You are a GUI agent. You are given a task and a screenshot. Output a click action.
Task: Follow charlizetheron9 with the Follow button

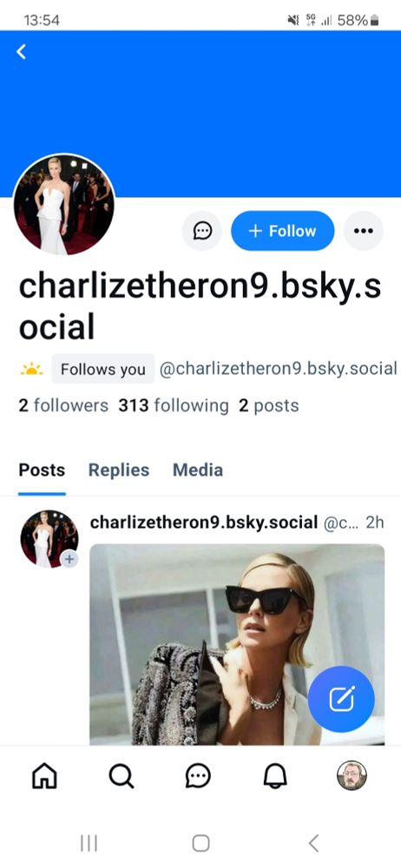point(282,231)
